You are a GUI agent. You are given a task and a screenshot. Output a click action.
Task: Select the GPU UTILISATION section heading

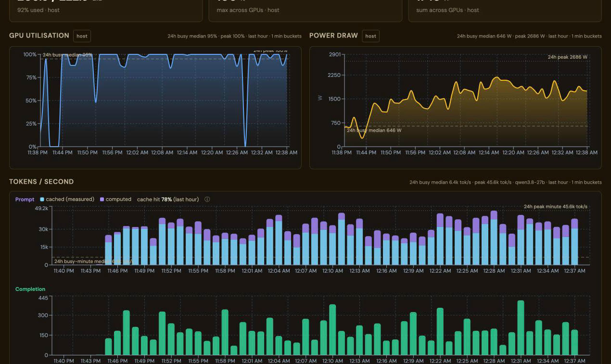tap(39, 36)
